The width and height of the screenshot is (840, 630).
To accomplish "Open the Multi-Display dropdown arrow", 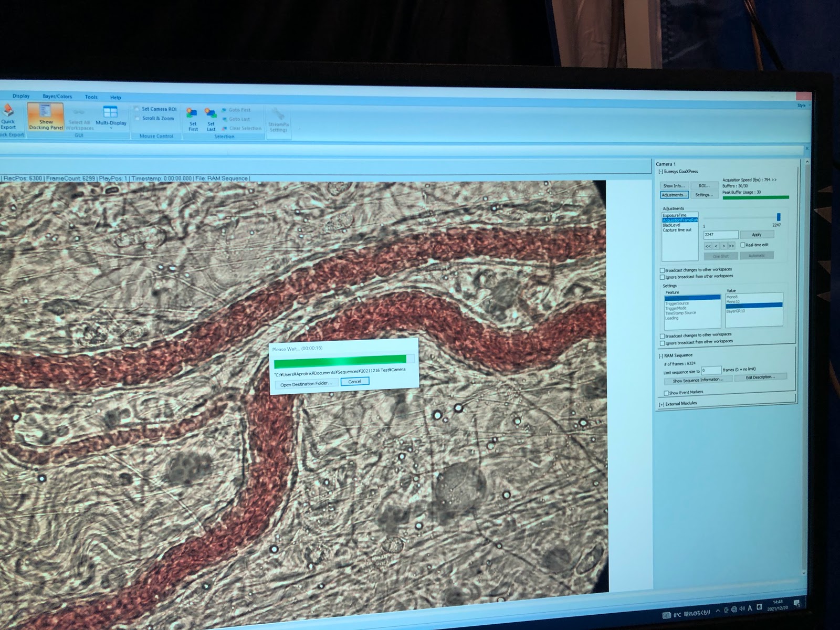I will click(x=111, y=128).
